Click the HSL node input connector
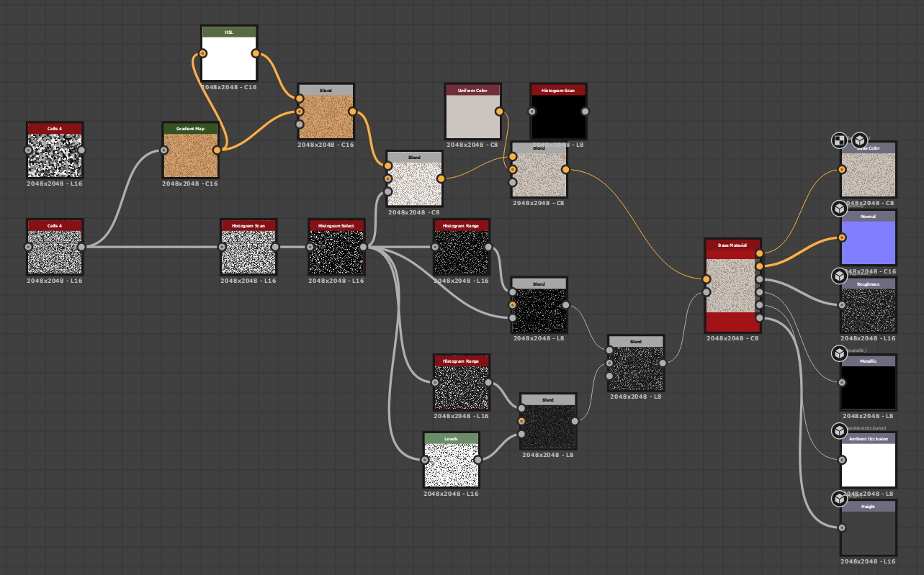Image resolution: width=924 pixels, height=575 pixels. [x=202, y=53]
